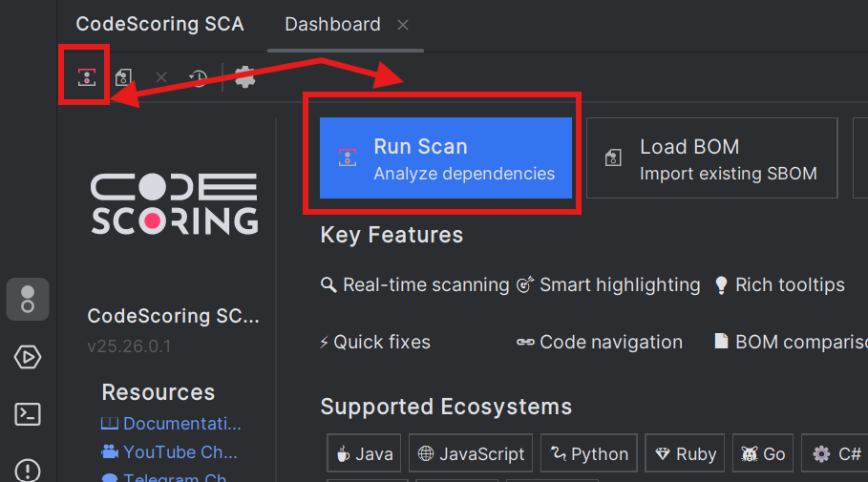The width and height of the screenshot is (868, 482).
Task: Select the C# ecosystem chip
Action: click(x=835, y=453)
